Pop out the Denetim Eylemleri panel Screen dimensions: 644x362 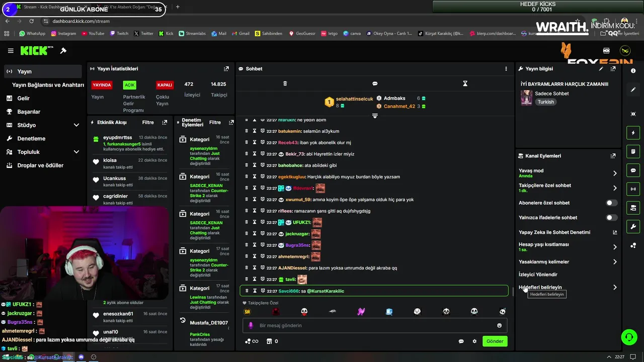coord(231,122)
